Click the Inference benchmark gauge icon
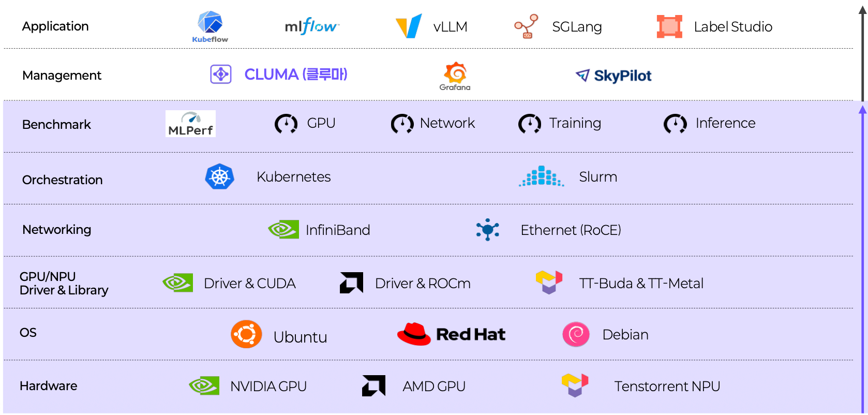This screenshot has width=868, height=415. coord(675,124)
